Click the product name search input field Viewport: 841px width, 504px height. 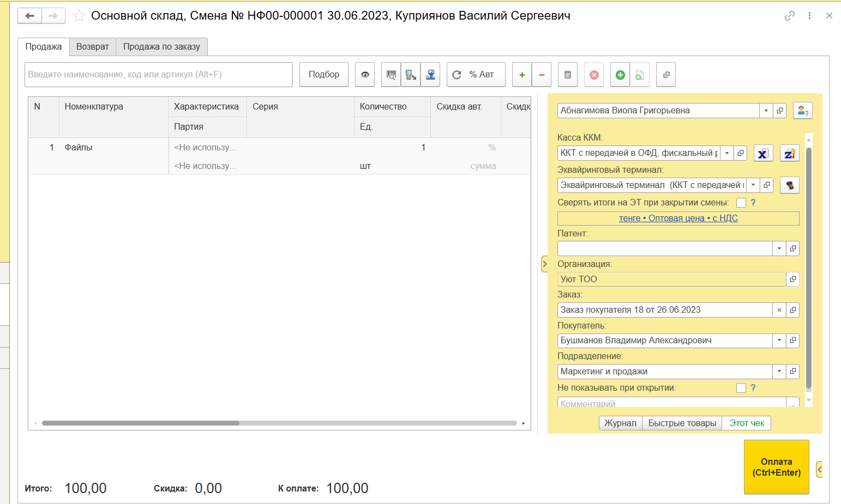click(158, 75)
